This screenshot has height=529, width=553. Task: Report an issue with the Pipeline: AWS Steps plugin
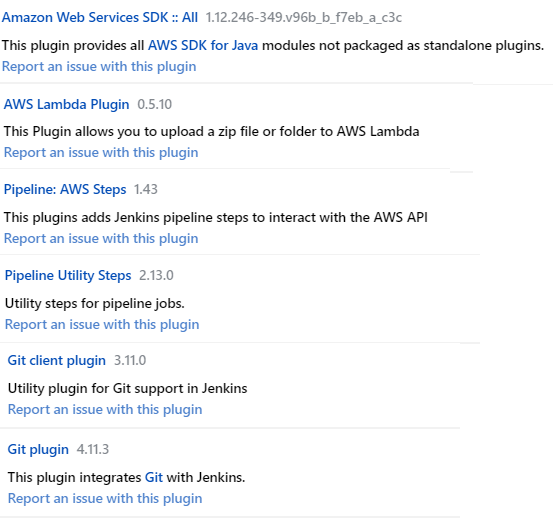coord(101,238)
